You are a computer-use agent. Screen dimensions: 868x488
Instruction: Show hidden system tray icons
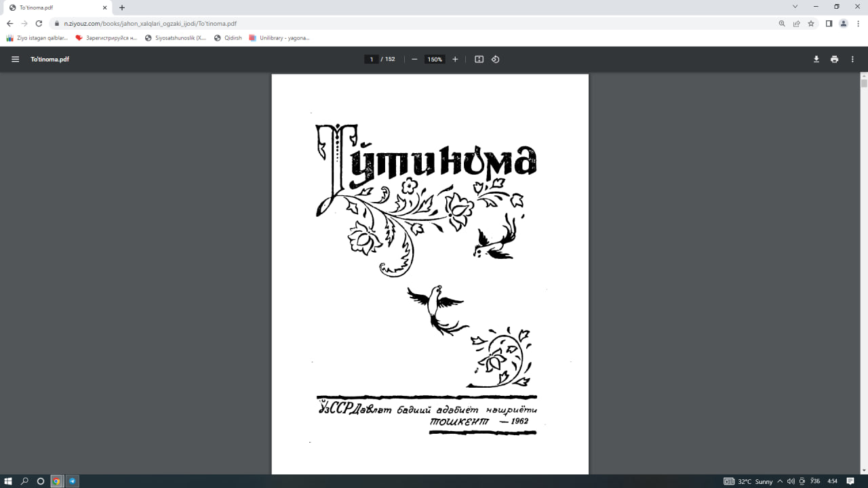[780, 481]
